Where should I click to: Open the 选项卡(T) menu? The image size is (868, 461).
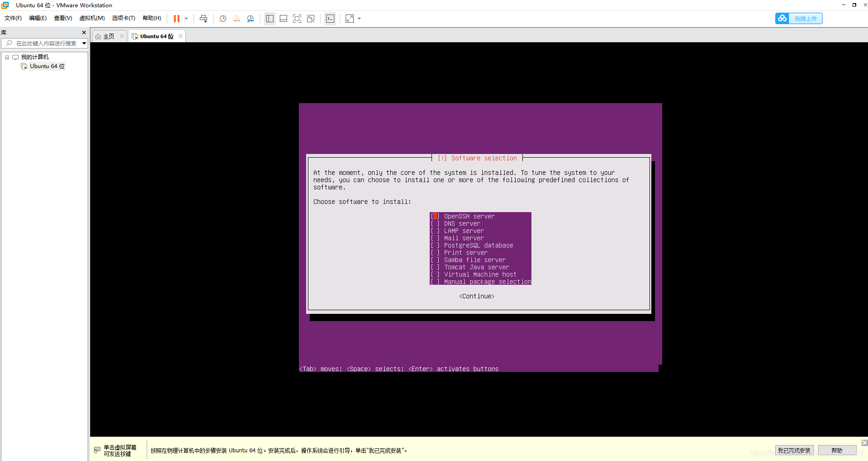point(124,18)
